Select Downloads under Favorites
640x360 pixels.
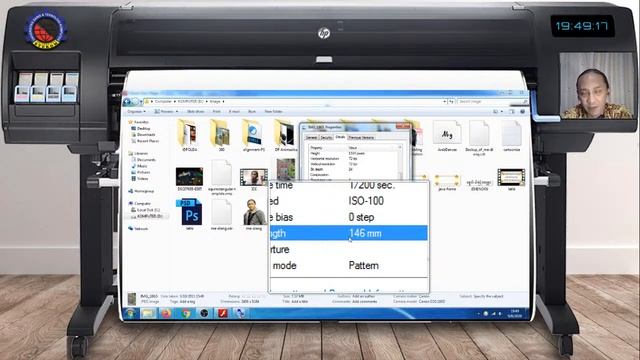pyautogui.click(x=143, y=135)
